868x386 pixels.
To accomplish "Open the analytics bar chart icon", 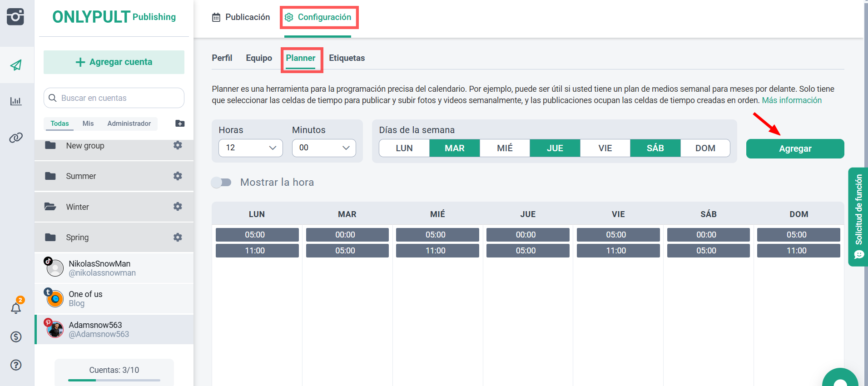I will 16,101.
